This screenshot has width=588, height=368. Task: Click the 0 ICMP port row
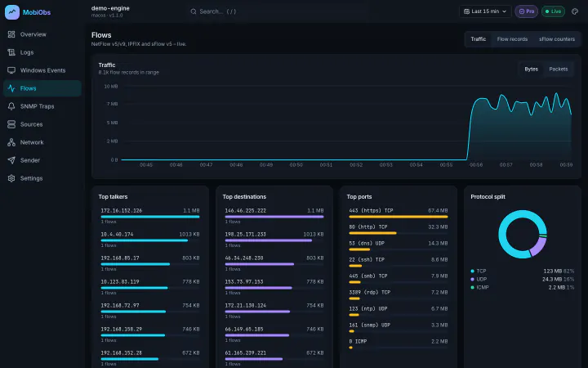399,343
